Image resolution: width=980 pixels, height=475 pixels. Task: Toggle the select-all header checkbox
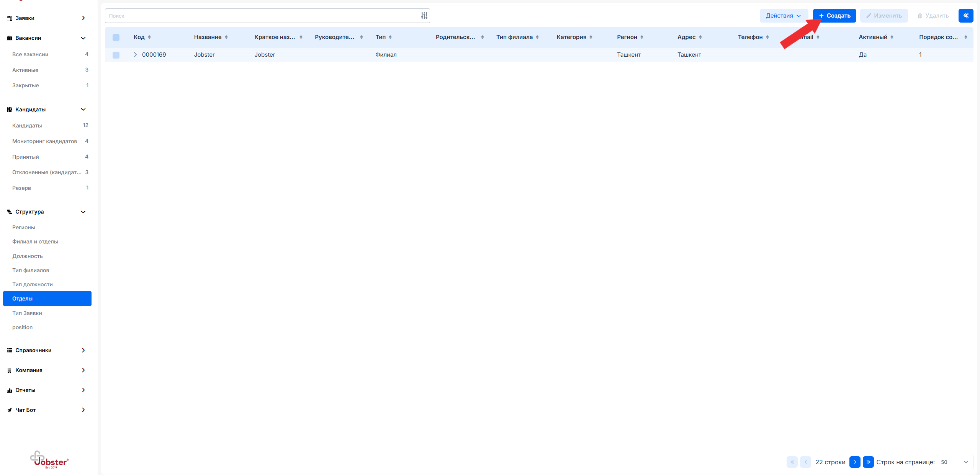(116, 37)
